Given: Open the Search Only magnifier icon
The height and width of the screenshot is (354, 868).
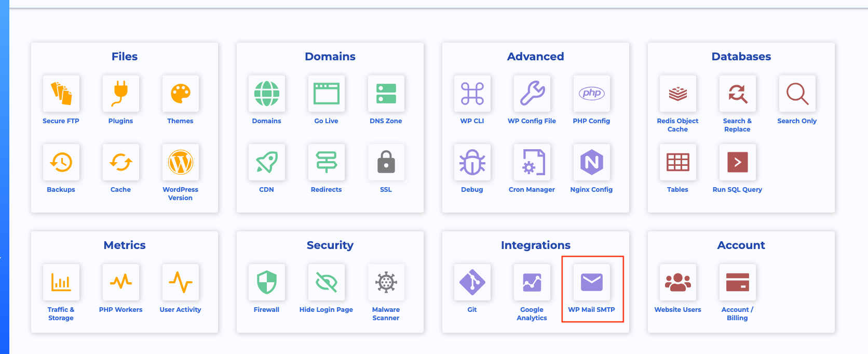Looking at the screenshot, I should (797, 94).
